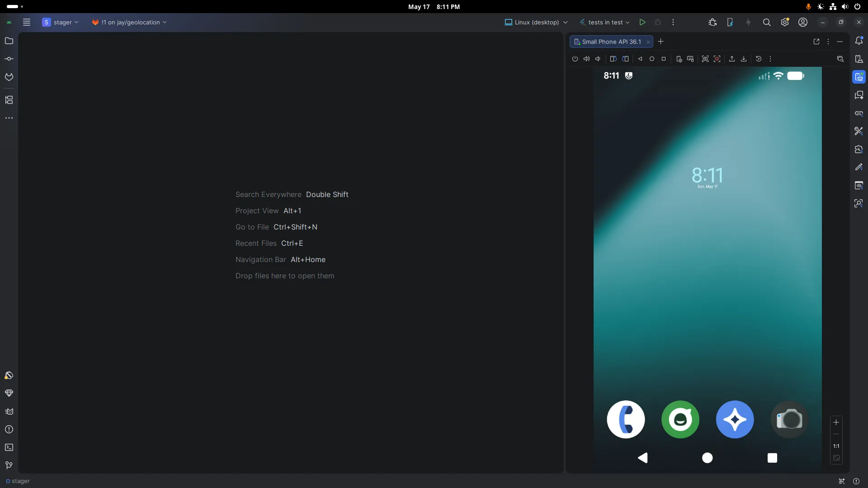The height and width of the screenshot is (488, 868).
Task: Click the 8:11 clock widget on emulator
Action: click(708, 177)
